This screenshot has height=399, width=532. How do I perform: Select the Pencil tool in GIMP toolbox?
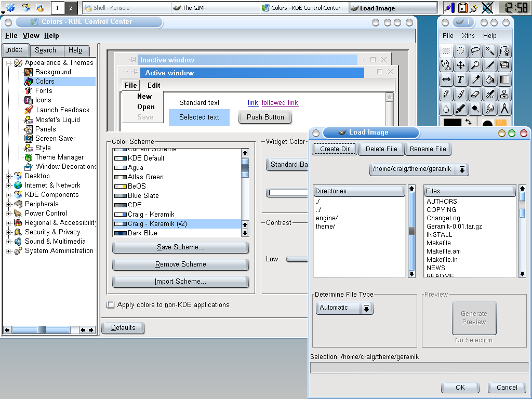(x=446, y=95)
